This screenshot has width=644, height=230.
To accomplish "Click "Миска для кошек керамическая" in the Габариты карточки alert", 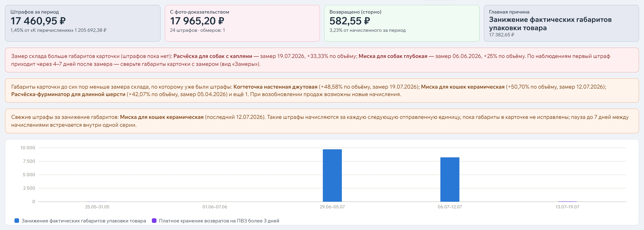I will pos(463,87).
